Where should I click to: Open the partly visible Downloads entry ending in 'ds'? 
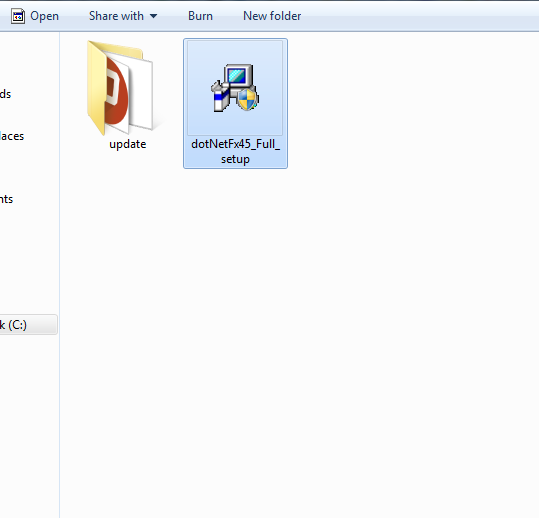tap(6, 94)
